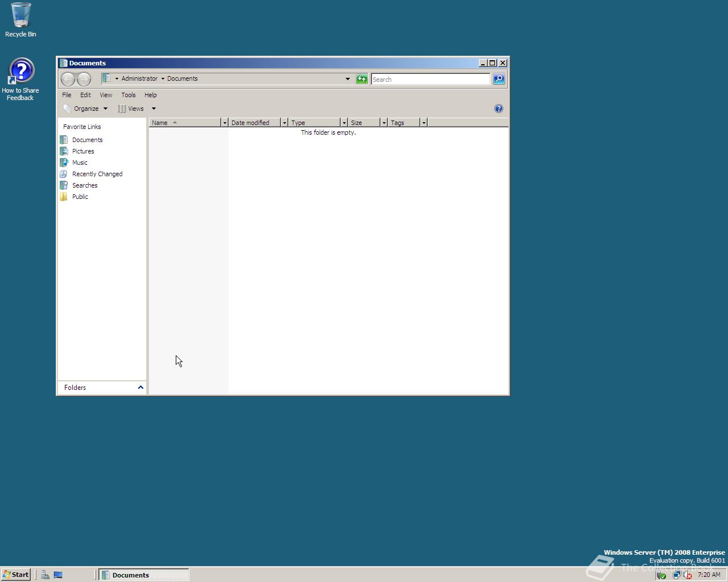This screenshot has height=582, width=728.
Task: Open the View menu
Action: pos(106,95)
